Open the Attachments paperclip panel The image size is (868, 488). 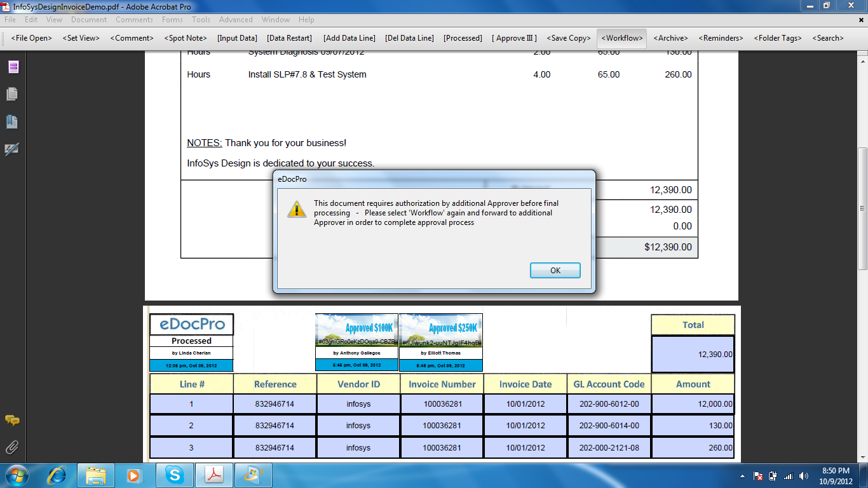pos(12,448)
